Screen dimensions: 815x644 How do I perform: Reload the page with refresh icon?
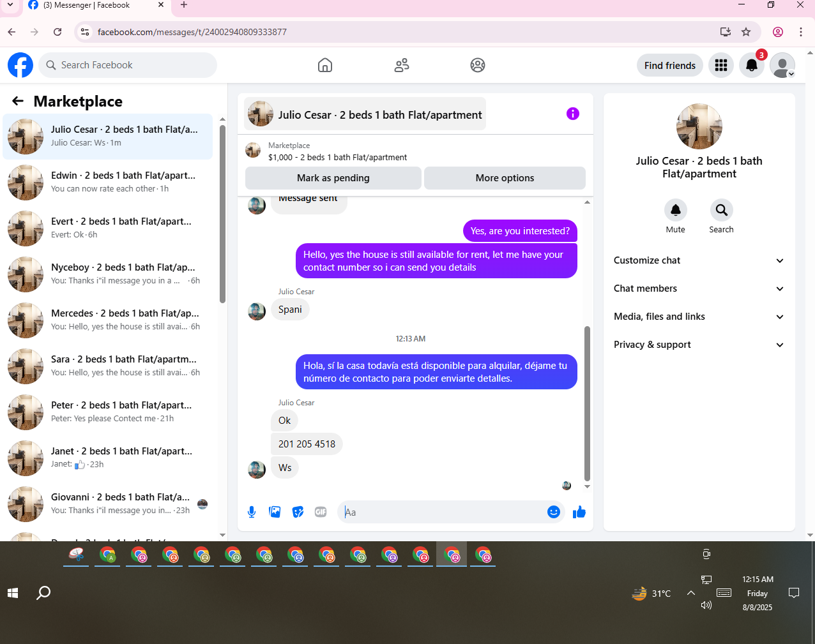[x=57, y=32]
